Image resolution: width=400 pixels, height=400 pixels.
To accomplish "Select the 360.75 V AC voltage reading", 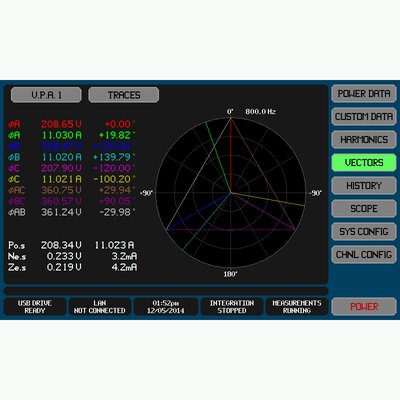I will click(x=61, y=190).
